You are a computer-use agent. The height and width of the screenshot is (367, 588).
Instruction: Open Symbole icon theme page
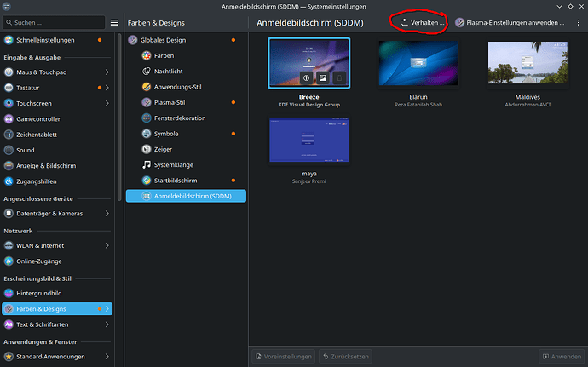[x=186, y=134]
